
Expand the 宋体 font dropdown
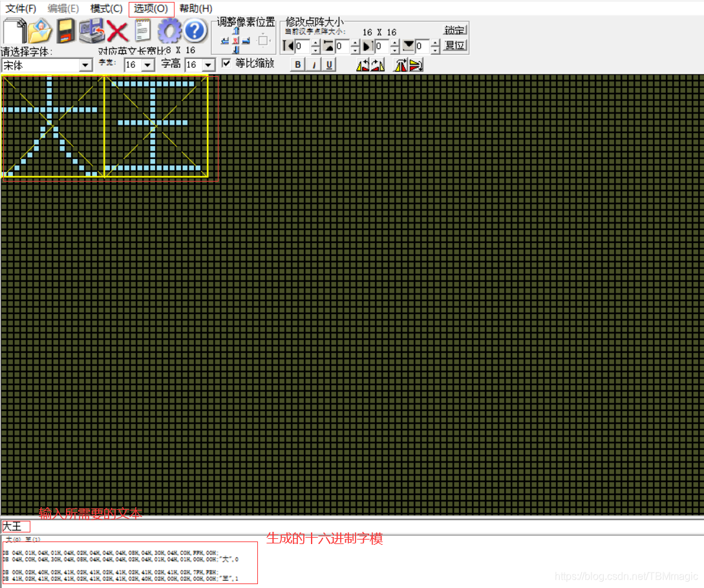point(85,65)
